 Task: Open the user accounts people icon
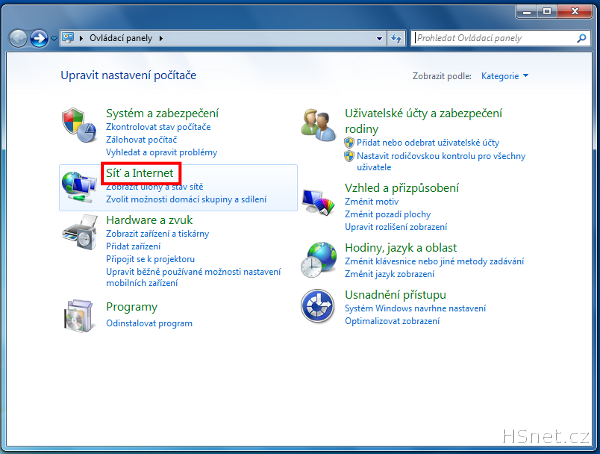coord(318,126)
